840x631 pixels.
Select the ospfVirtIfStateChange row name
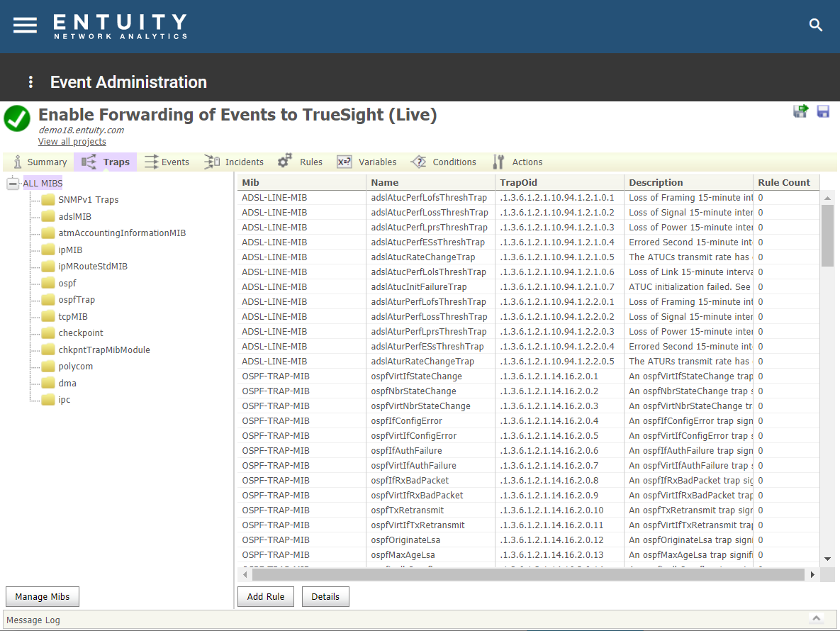pyautogui.click(x=416, y=376)
